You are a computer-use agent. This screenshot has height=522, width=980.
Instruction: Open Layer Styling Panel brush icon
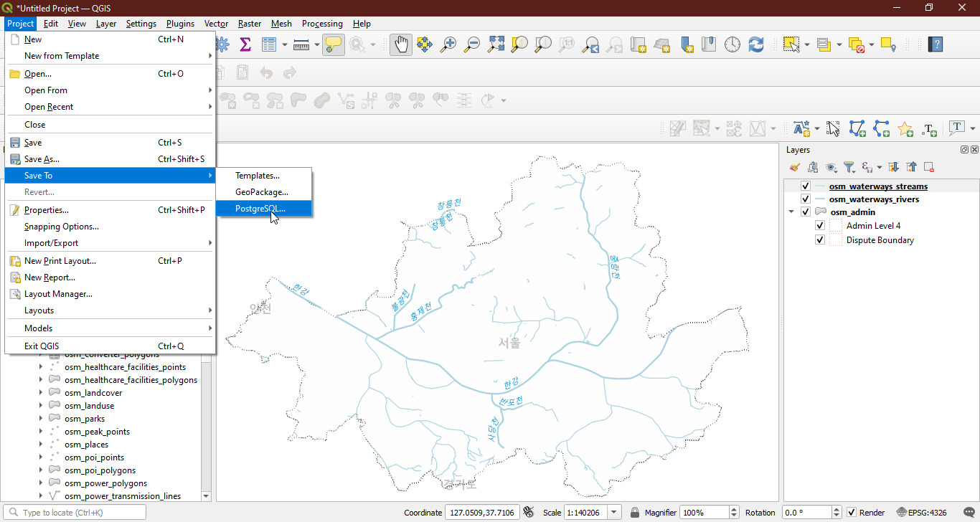point(795,167)
